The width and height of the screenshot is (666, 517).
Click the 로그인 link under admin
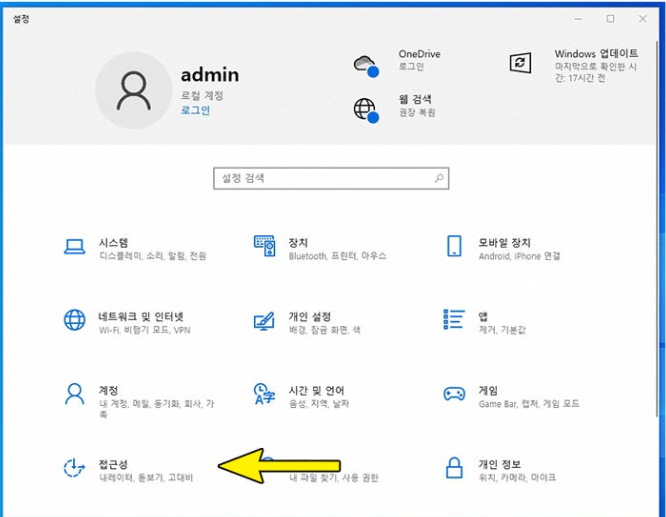195,110
